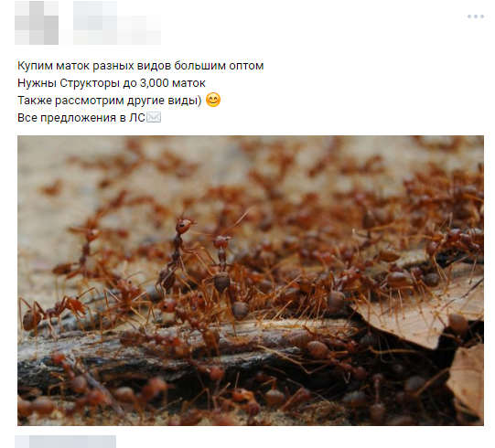Open the attached ant colony photo
Viewport: 495px width, 448px height.
click(x=251, y=281)
